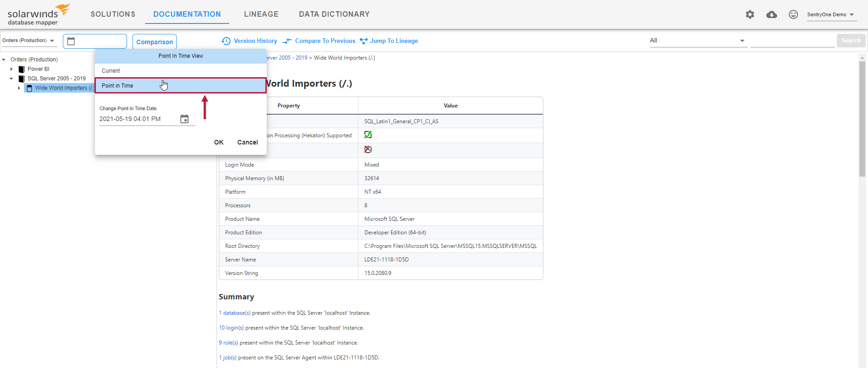
Task: Open the 1 database(s) summary link
Action: (235, 313)
